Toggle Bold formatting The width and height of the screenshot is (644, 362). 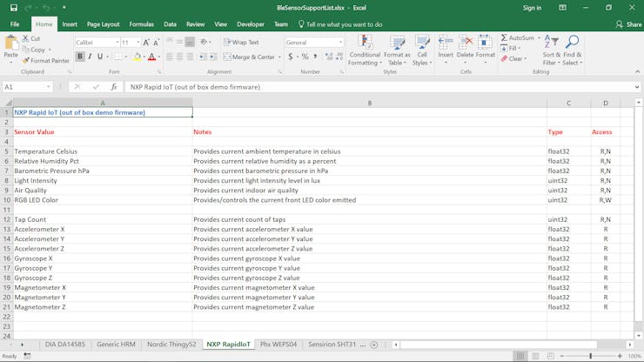click(80, 57)
